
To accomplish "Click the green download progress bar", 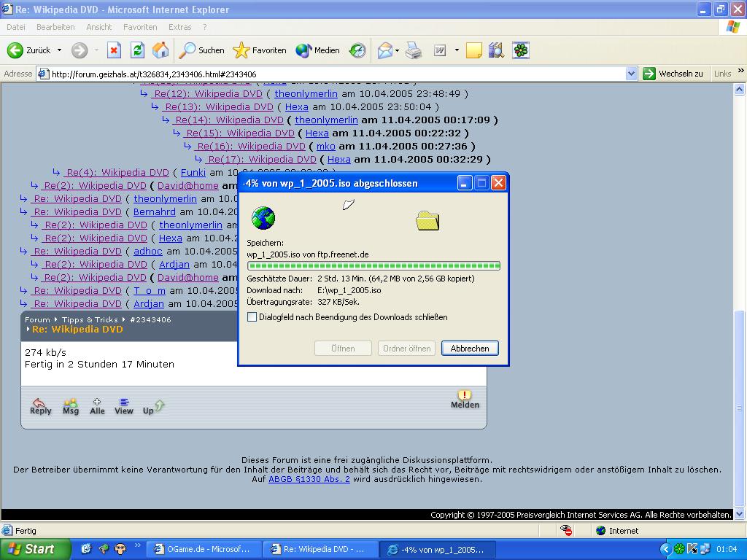I will click(x=373, y=265).
